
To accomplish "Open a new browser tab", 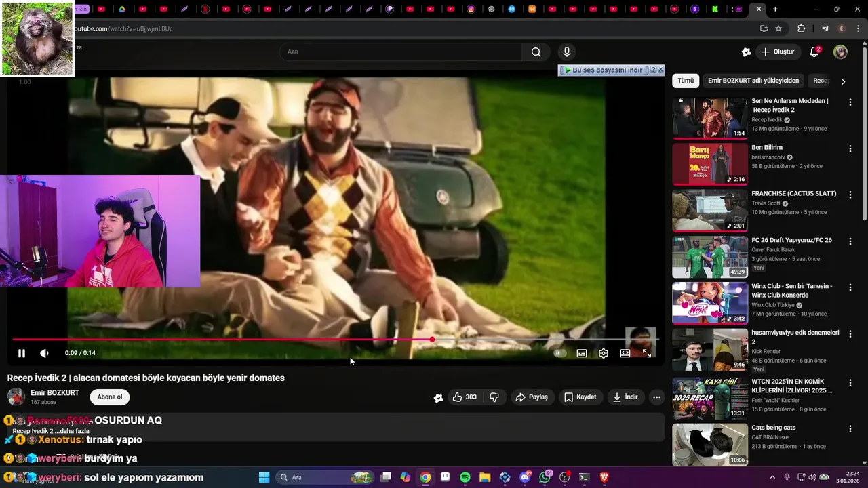I will 775,9.
